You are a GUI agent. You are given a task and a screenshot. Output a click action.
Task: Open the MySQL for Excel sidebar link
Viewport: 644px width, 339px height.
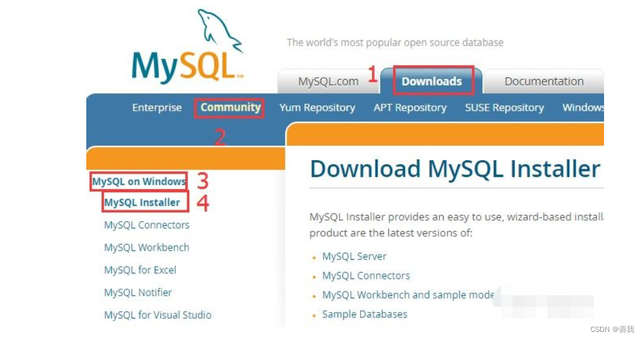tap(140, 270)
